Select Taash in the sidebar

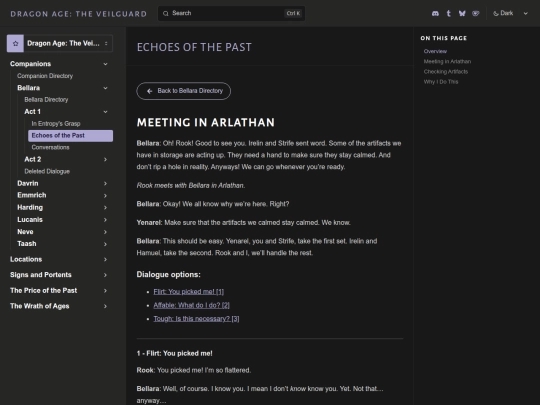coord(27,244)
